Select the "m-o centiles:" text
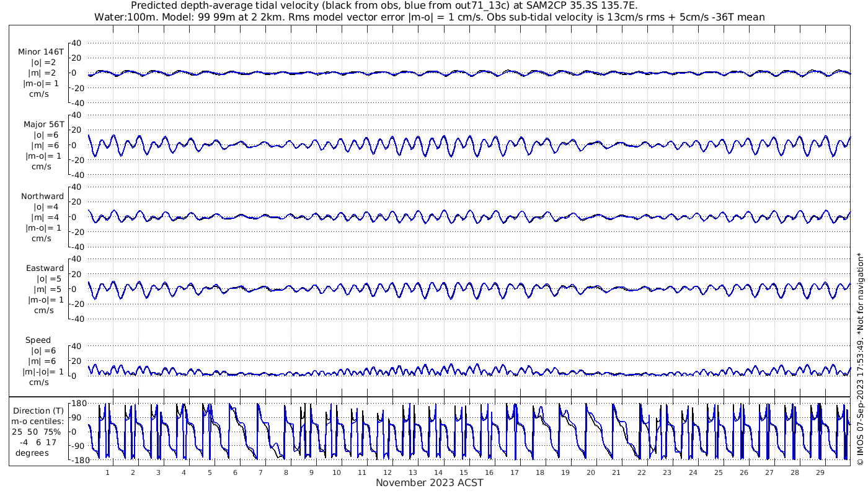868x496 pixels. pyautogui.click(x=38, y=422)
